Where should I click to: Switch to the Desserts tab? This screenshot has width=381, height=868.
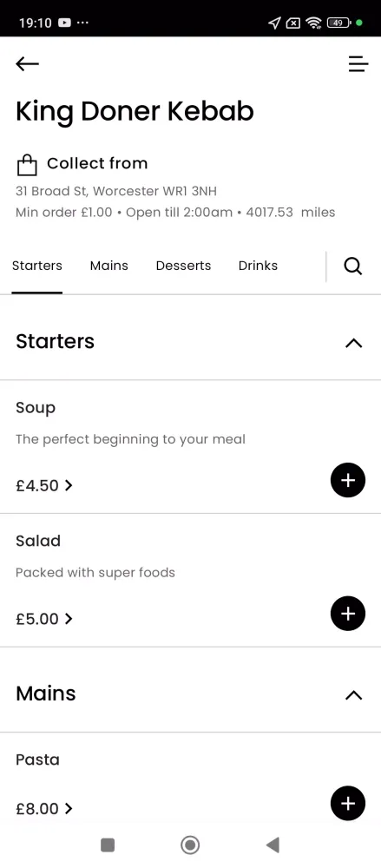(183, 266)
